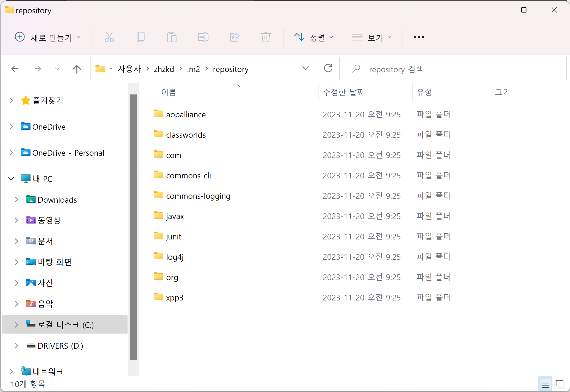Click the Copy icon in toolbar

tap(141, 37)
